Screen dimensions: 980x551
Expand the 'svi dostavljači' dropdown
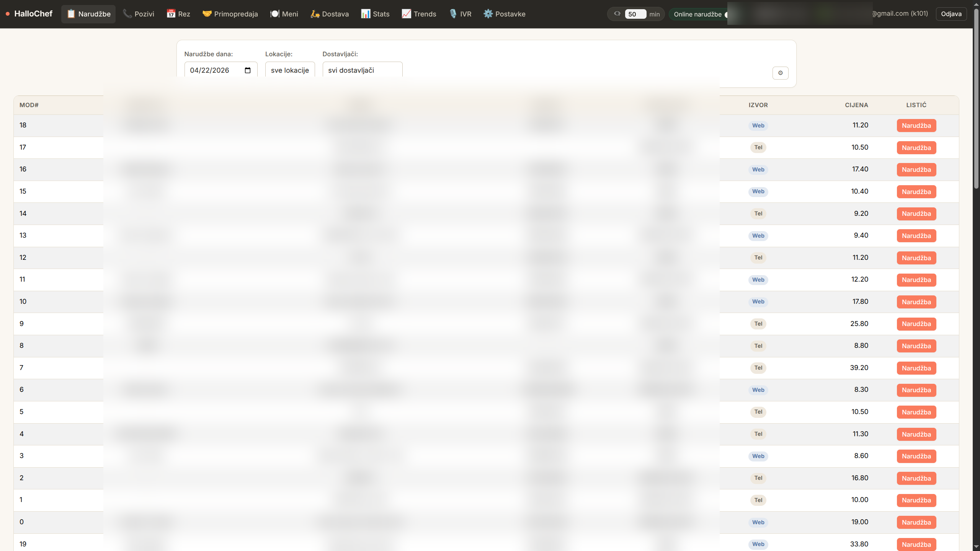click(362, 70)
